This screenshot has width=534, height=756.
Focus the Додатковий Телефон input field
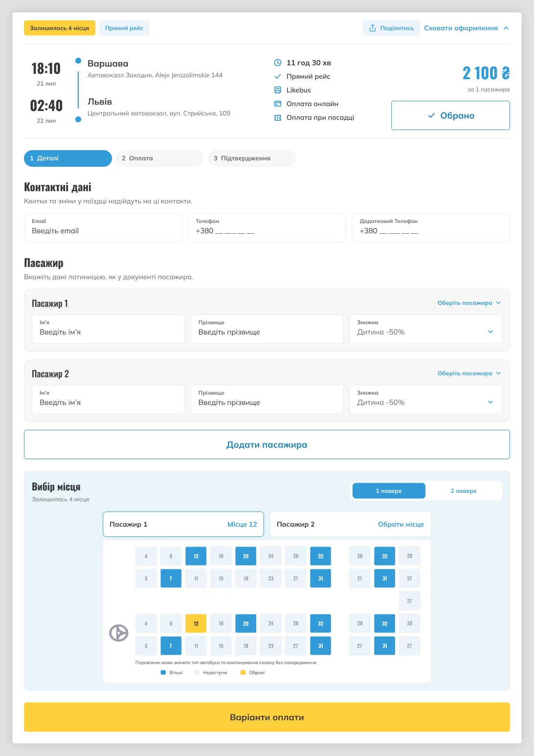(431, 228)
